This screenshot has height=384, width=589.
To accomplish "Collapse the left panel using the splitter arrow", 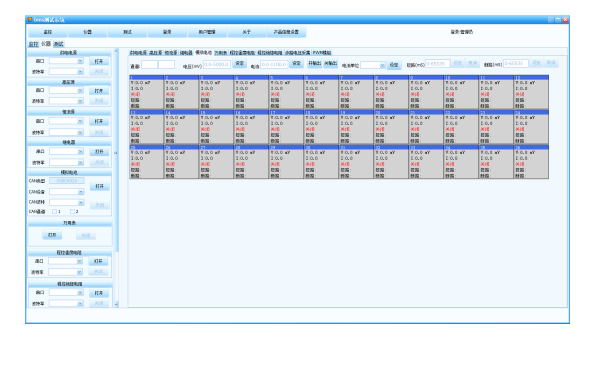I will click(x=116, y=153).
